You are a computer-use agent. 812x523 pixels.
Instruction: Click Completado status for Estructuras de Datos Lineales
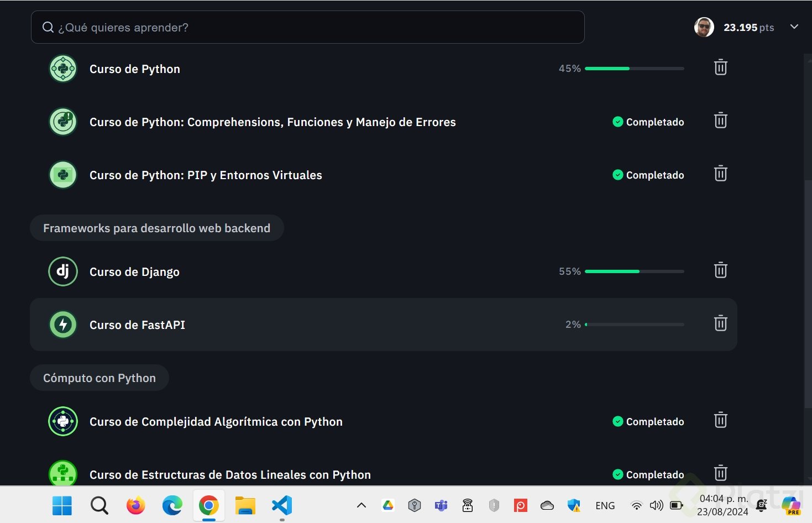648,475
